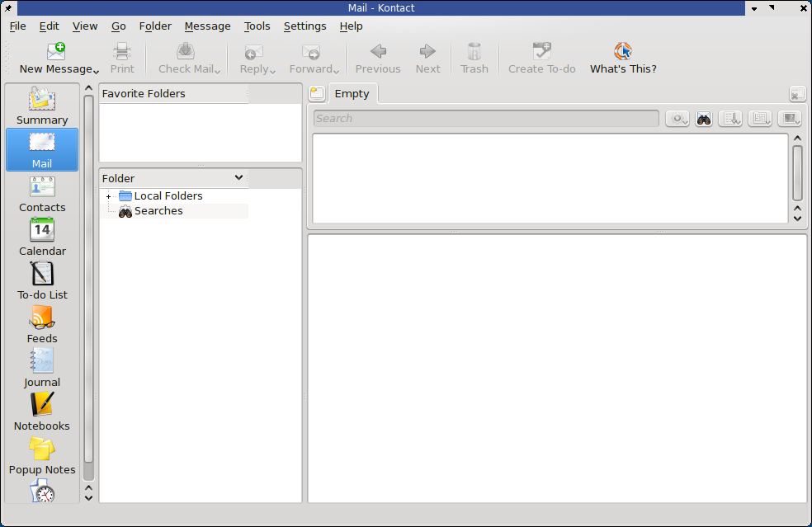Open the Folder column header dropdown
Screen dimensions: 812x527
pos(238,177)
